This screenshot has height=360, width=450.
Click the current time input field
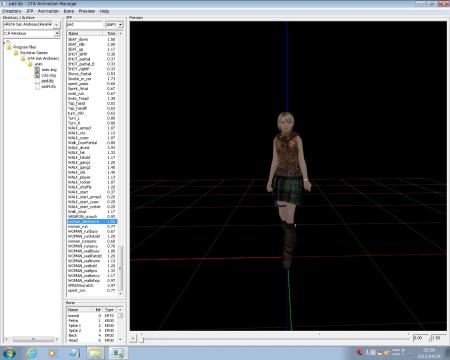420,338
